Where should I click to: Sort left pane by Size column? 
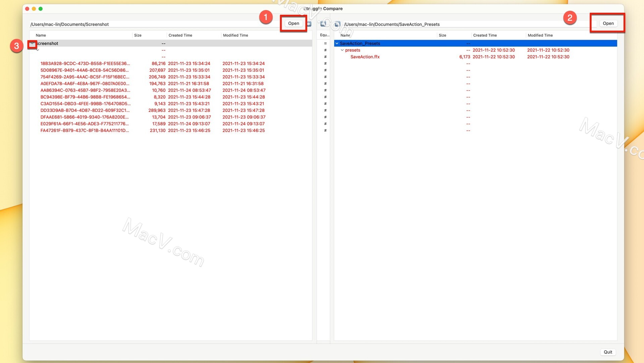pos(149,35)
